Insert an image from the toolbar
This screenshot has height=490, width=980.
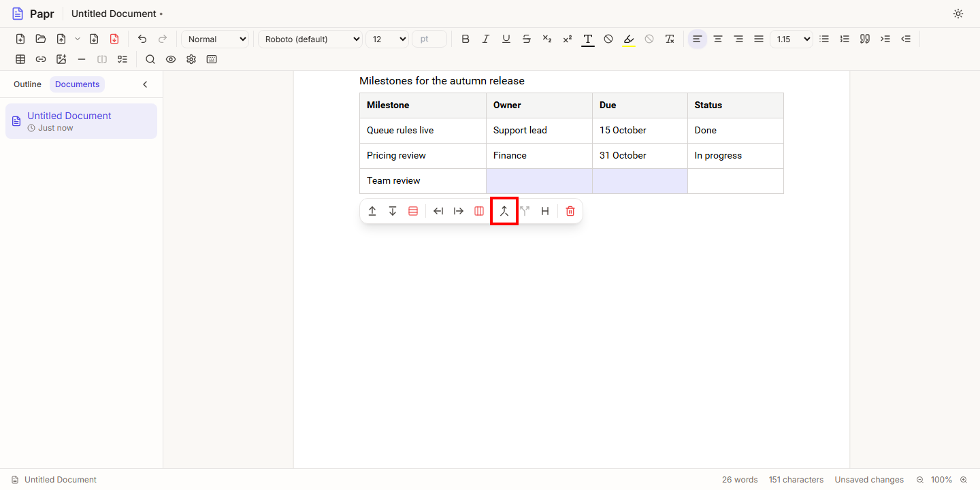pyautogui.click(x=61, y=59)
